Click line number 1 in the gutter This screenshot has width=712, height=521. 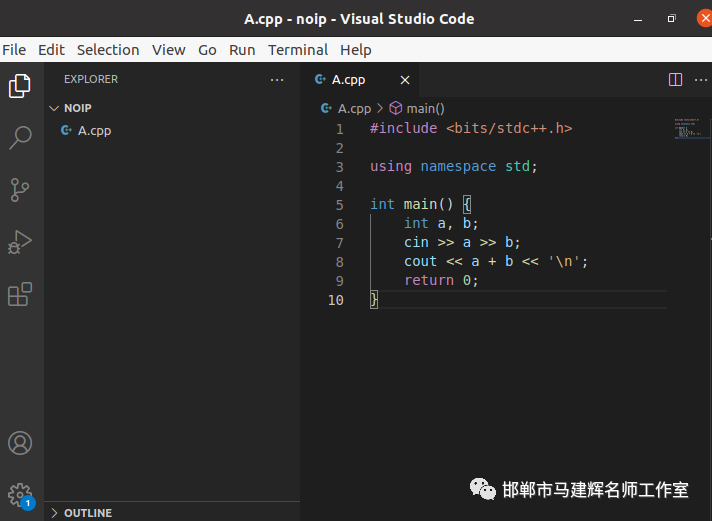340,129
